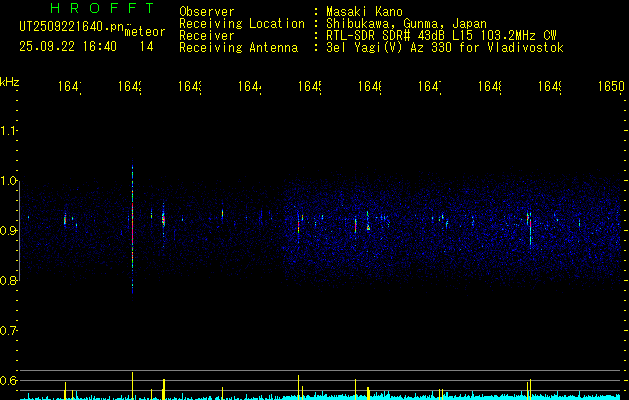
Task: Click the 'Receiving Antenna' field label
Action: [x=238, y=48]
